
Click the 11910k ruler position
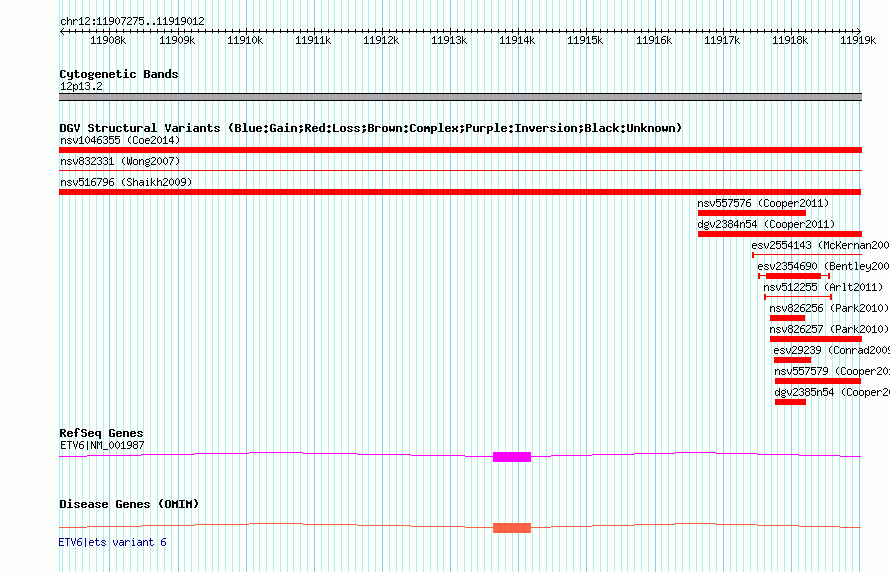245,40
